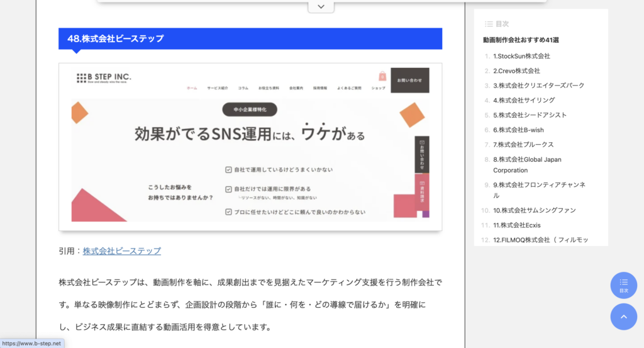Go to 8.株式会社Global Japan Corporation in contents
644x348 pixels.
[528, 165]
